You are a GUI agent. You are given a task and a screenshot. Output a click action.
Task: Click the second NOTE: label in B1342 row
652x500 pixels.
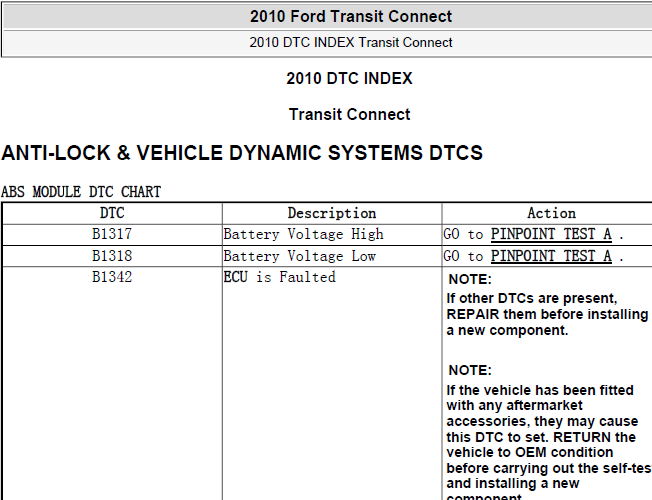coord(470,370)
